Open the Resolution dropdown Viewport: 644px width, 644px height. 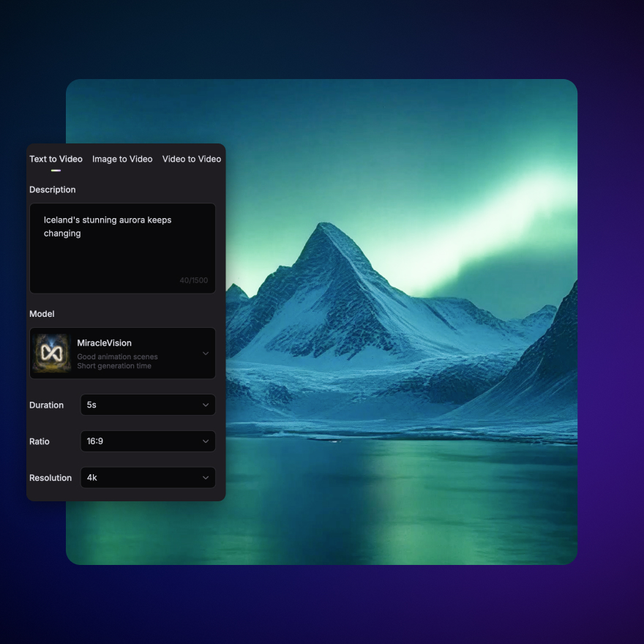point(146,477)
